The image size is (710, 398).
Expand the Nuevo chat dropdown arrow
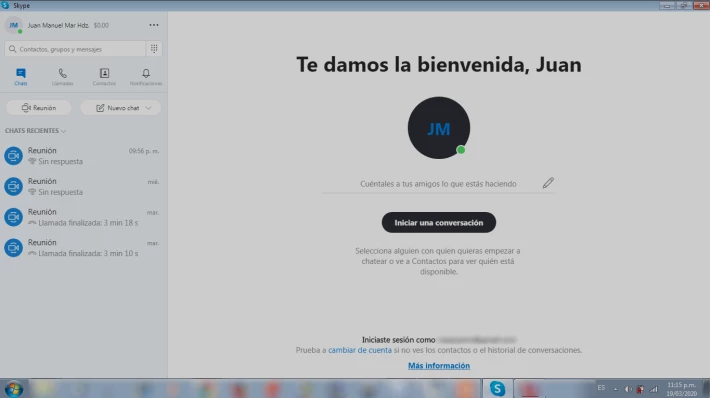click(149, 108)
